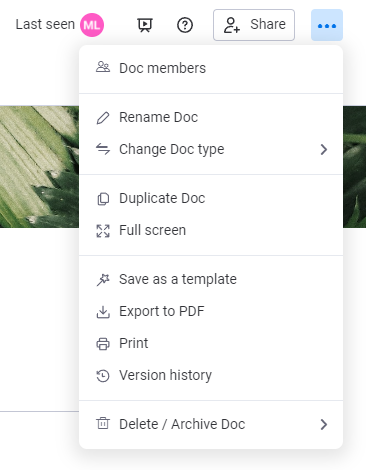Click the Change Doc type swap-arrows icon

pyautogui.click(x=103, y=149)
